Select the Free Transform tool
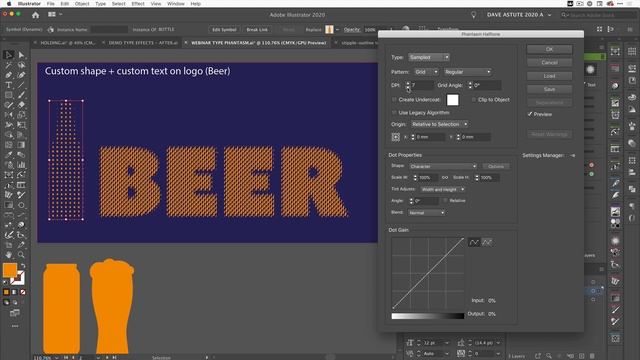Viewport: 640px width, 360px height. 21,125
